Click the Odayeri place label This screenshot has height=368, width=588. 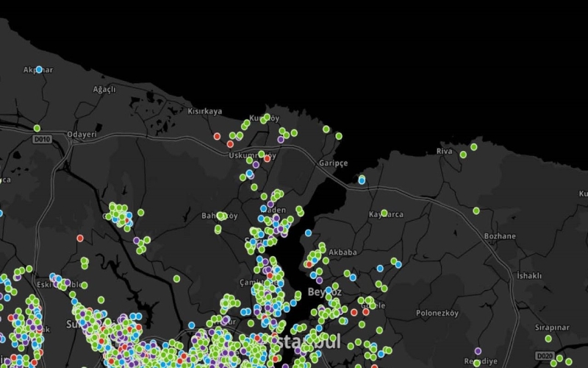tap(82, 135)
